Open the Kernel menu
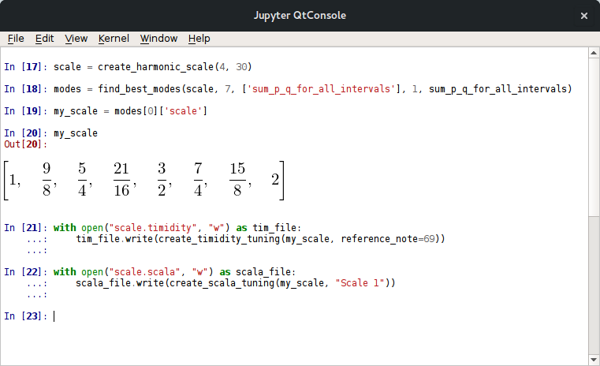 click(113, 39)
